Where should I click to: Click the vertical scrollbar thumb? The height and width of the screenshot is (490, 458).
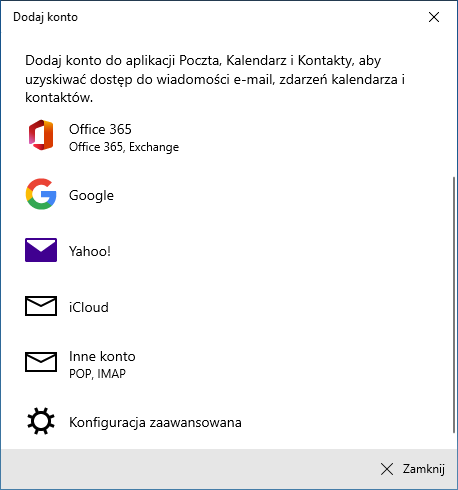coord(454,305)
